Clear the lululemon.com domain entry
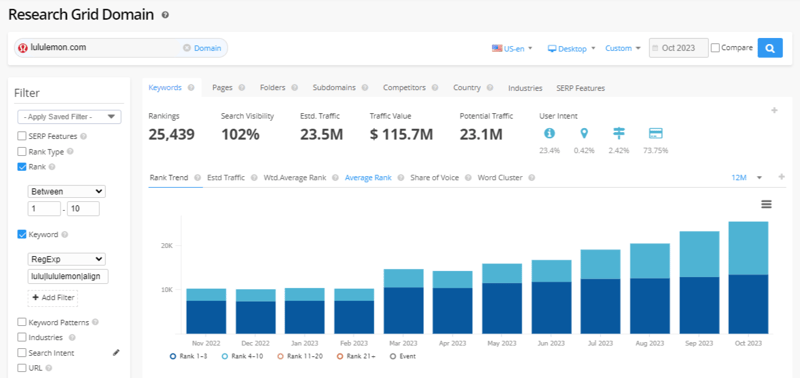Screen dimensions: 800x378 click(187, 48)
